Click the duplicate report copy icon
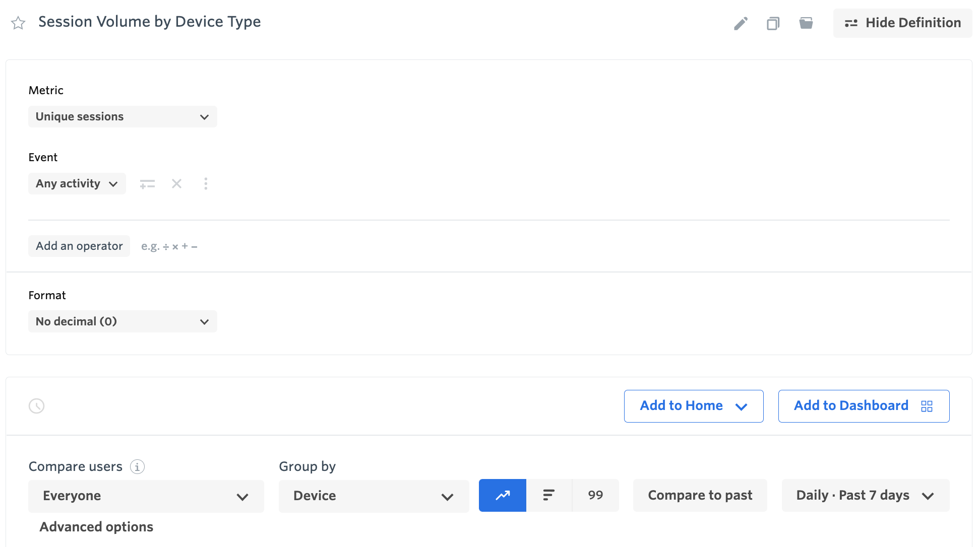980x547 pixels. click(773, 23)
